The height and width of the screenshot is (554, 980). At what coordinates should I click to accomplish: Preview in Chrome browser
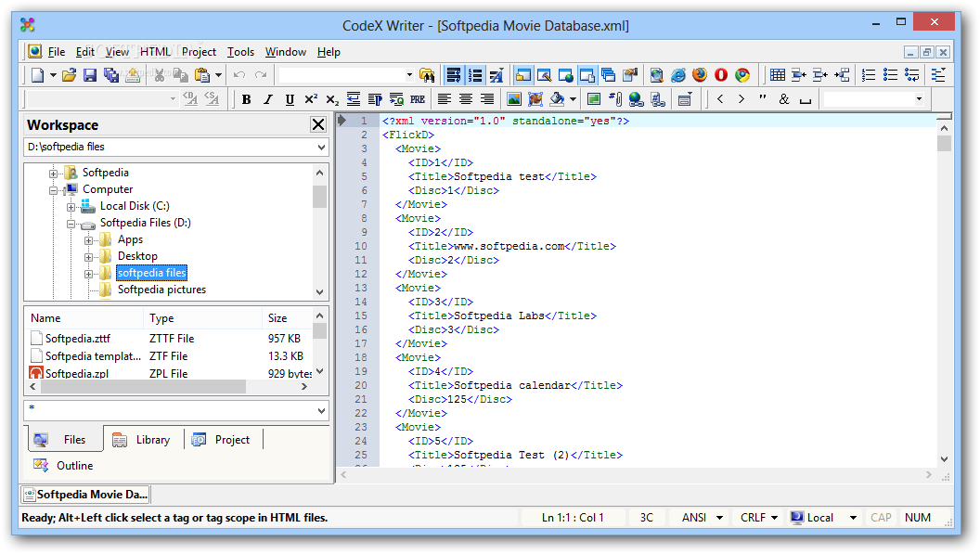coord(741,76)
